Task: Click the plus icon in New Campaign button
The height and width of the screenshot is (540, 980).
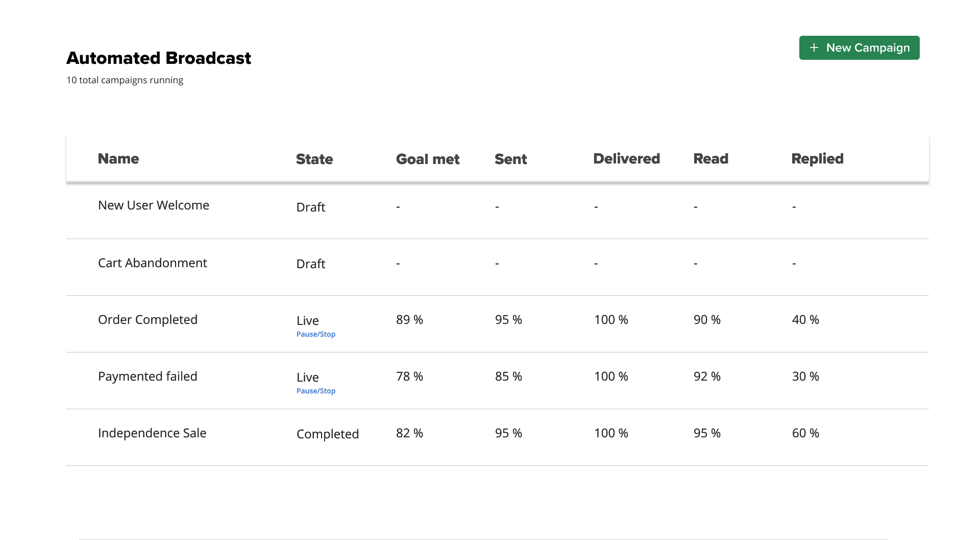Action: [814, 48]
